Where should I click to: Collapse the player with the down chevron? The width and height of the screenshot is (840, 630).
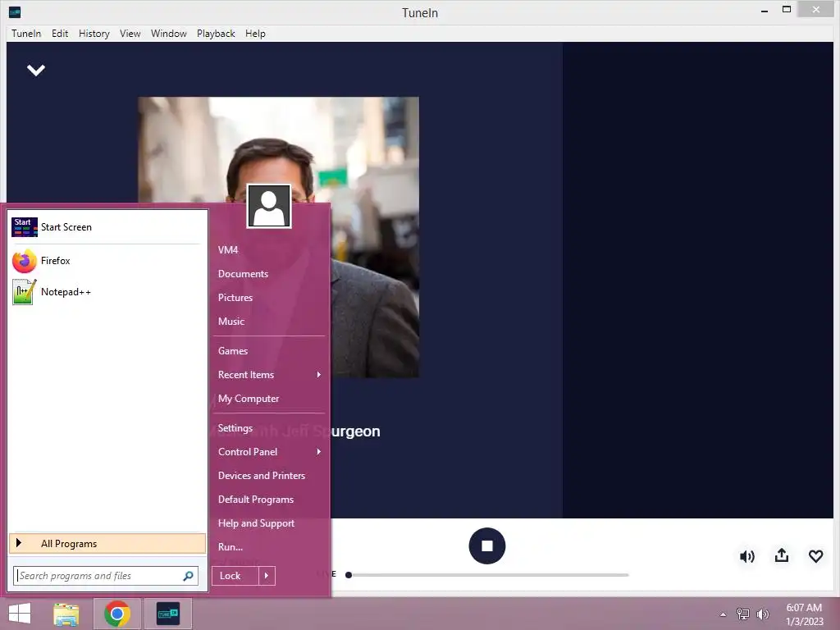point(36,71)
